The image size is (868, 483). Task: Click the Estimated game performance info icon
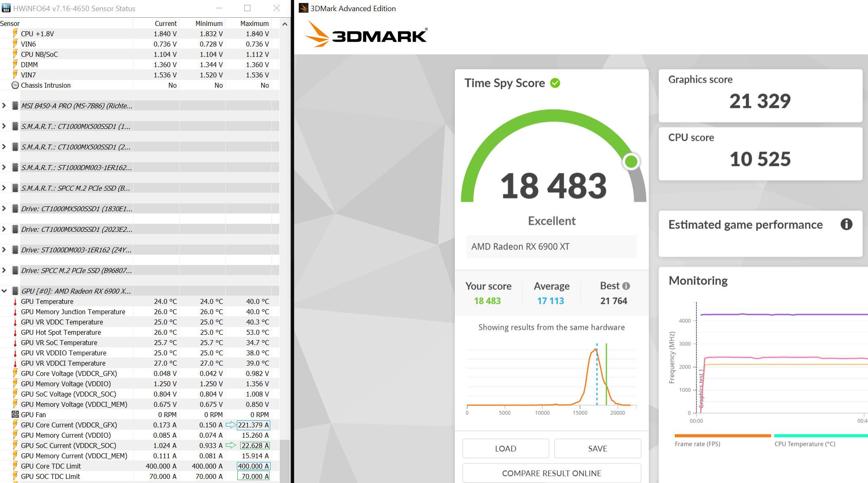pyautogui.click(x=846, y=224)
